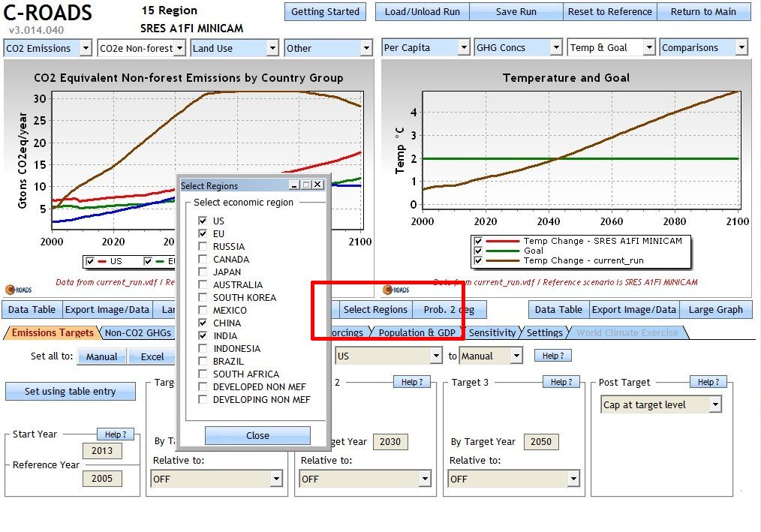Go to the Settings tab
This screenshot has width=761, height=532.
point(545,332)
